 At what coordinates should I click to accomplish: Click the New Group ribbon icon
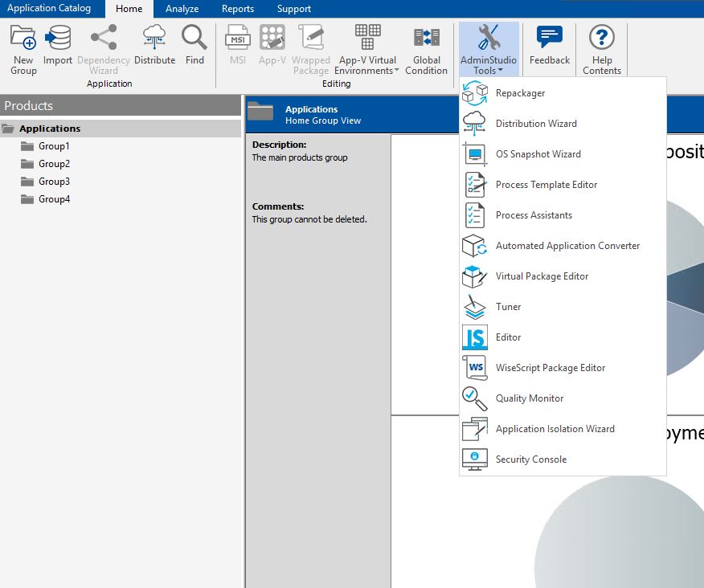23,37
